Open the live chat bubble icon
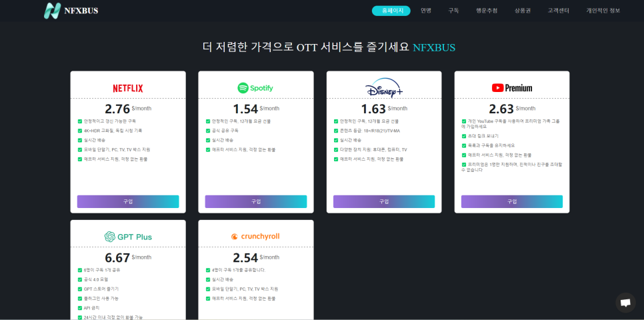644x320 pixels. pyautogui.click(x=625, y=303)
